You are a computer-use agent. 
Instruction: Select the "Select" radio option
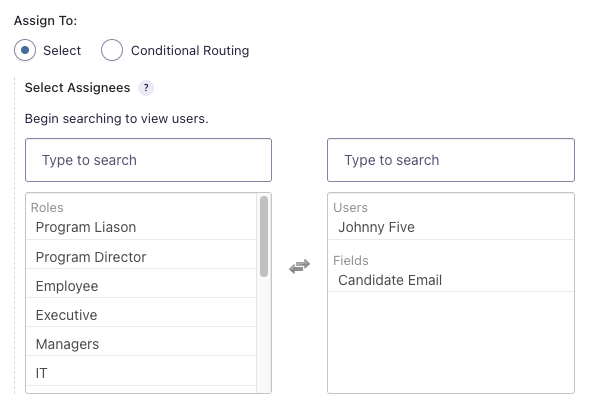(x=26, y=50)
